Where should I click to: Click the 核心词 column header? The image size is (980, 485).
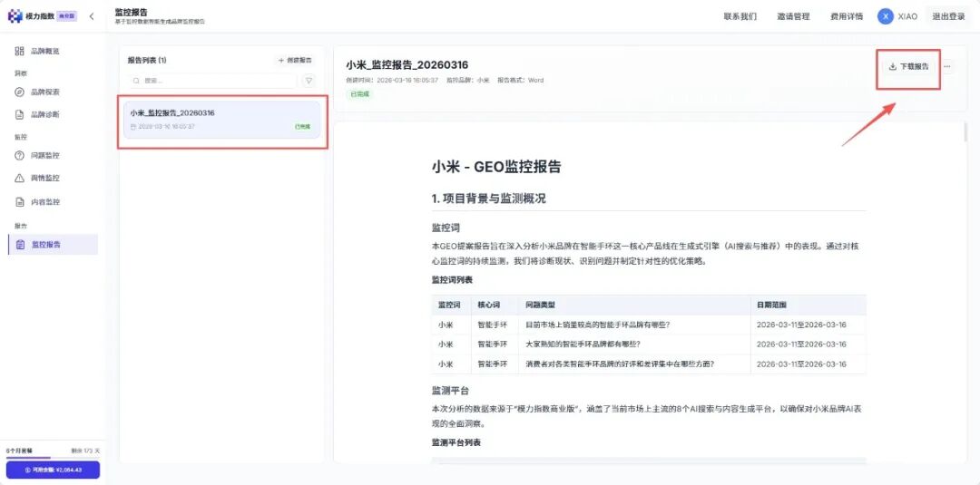coord(489,306)
